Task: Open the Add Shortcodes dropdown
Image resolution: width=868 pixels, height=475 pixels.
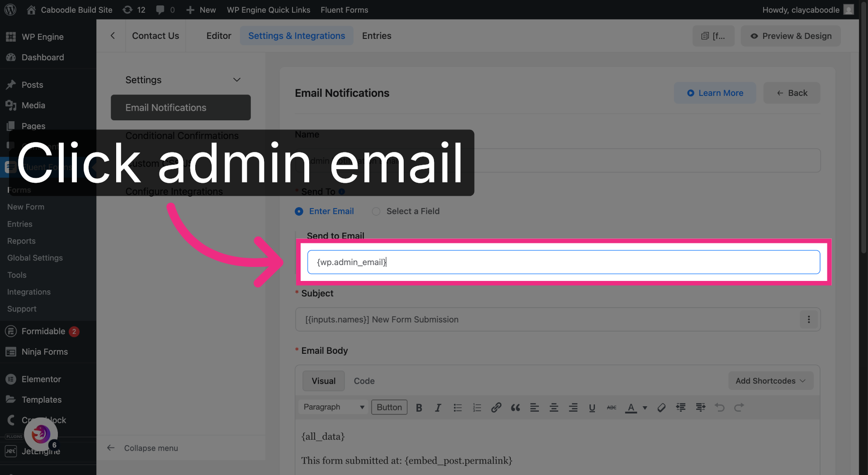Action: (771, 381)
